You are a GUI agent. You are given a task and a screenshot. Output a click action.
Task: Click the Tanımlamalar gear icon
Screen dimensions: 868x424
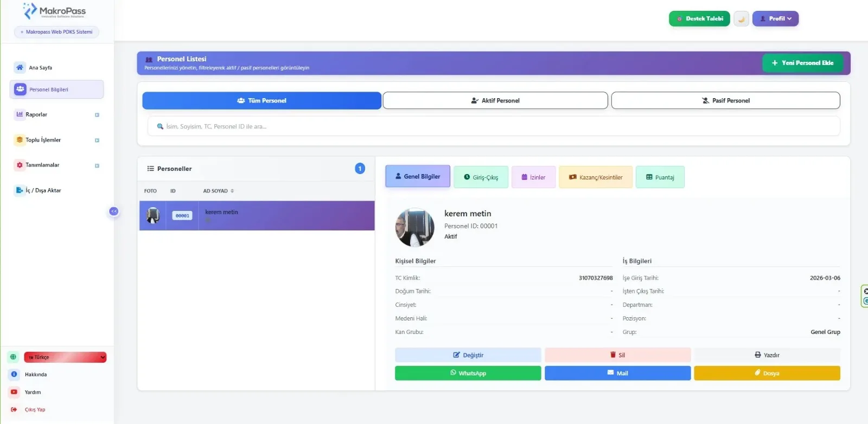coord(20,165)
